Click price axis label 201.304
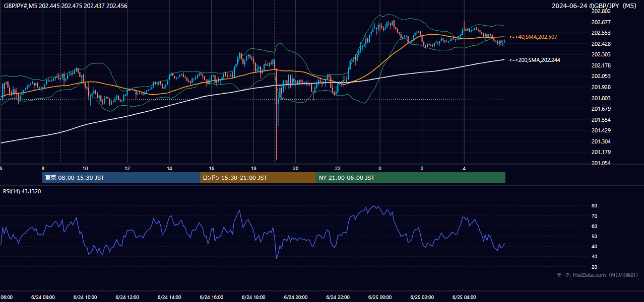This screenshot has width=644, height=302. pos(601,141)
